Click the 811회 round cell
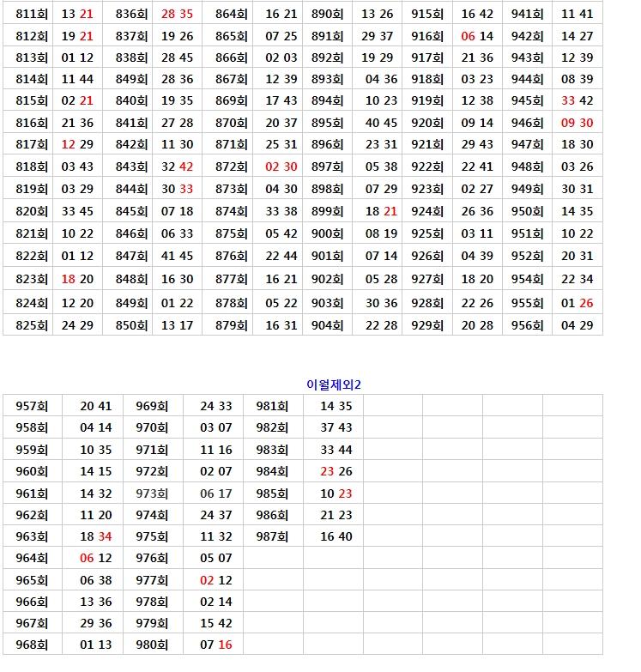This screenshot has height=672, width=641. 32,15
